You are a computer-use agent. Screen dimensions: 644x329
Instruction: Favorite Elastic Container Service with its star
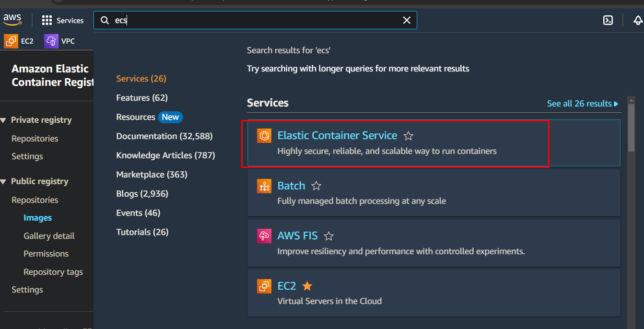pyautogui.click(x=408, y=136)
